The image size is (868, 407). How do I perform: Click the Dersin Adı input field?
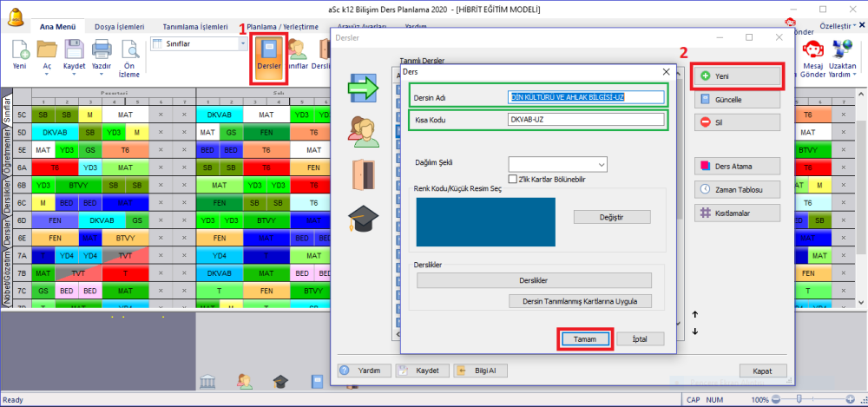point(586,97)
